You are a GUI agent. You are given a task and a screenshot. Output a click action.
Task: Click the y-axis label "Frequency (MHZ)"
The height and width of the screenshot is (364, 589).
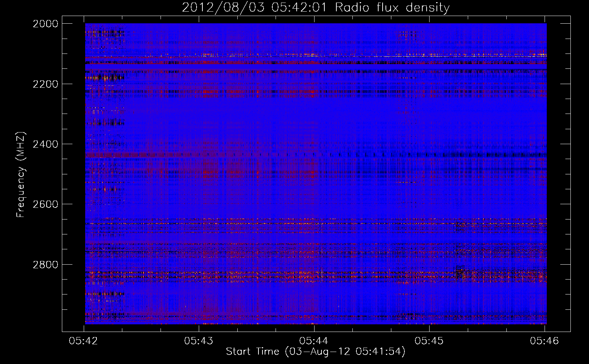point(21,175)
